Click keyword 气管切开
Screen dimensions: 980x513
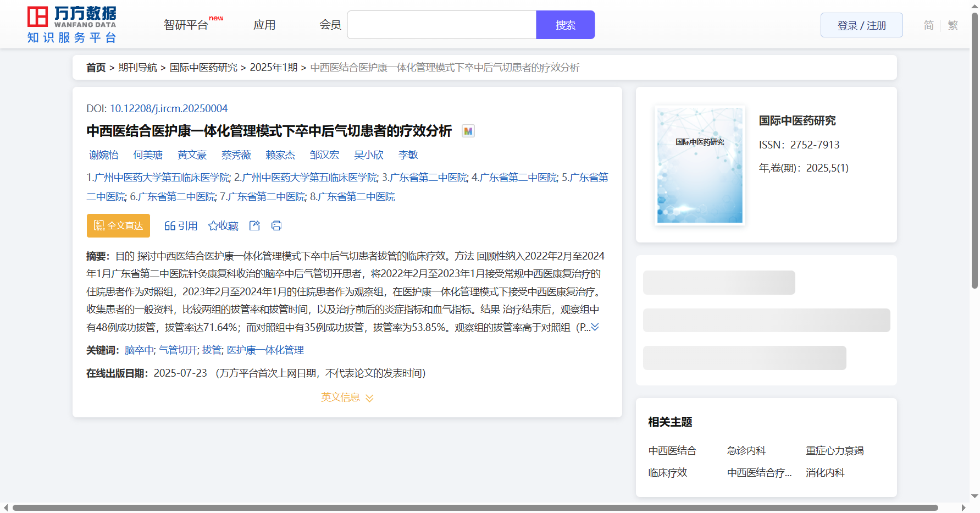pyautogui.click(x=178, y=350)
